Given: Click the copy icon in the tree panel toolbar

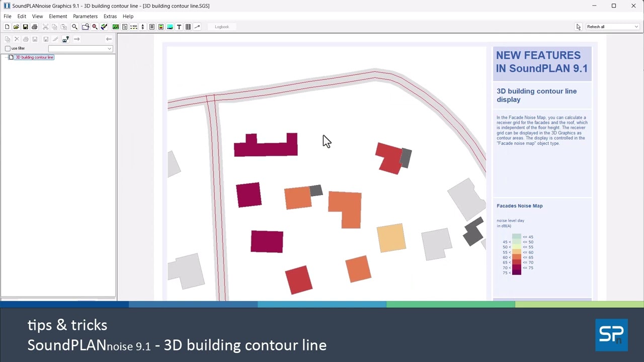Looking at the screenshot, I should tap(7, 39).
